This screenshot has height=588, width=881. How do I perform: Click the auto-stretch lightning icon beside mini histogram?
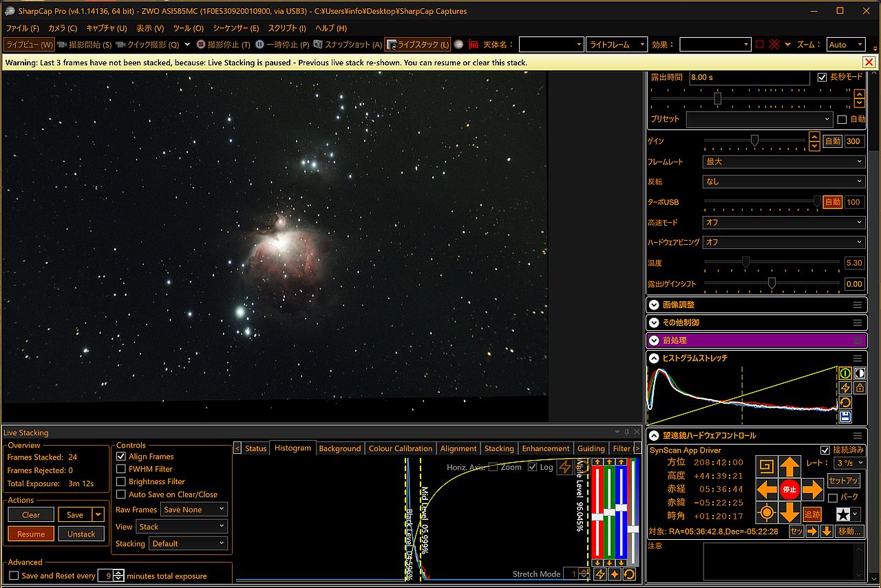845,388
